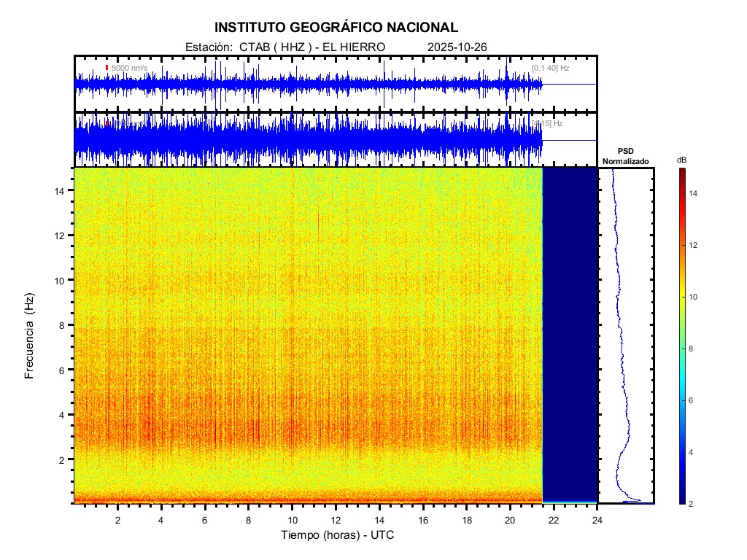Click the dB label above the colorbar
This screenshot has width=747, height=560.
point(681,160)
